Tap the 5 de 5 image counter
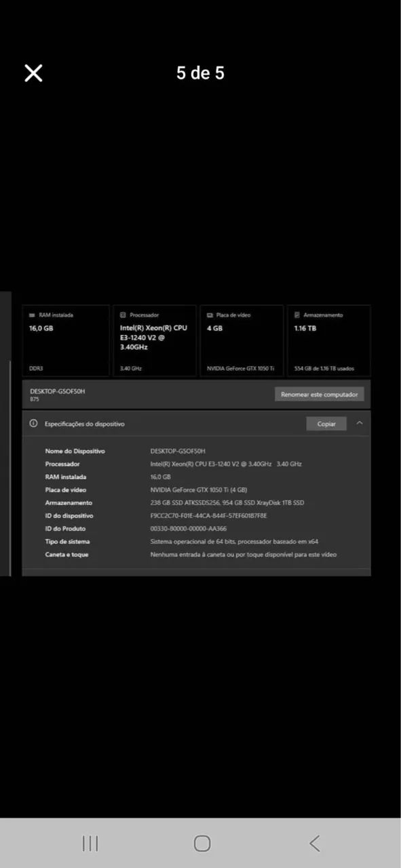This screenshot has width=401, height=868. point(200,73)
